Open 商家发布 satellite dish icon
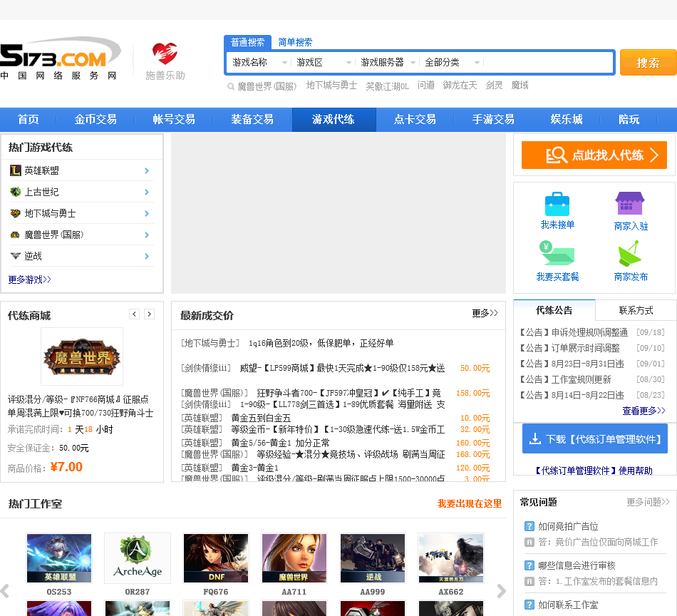The image size is (677, 616). pyautogui.click(x=629, y=254)
